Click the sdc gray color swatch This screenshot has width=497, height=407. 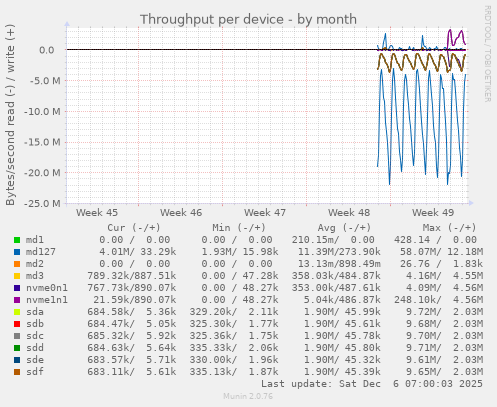[x=17, y=336]
